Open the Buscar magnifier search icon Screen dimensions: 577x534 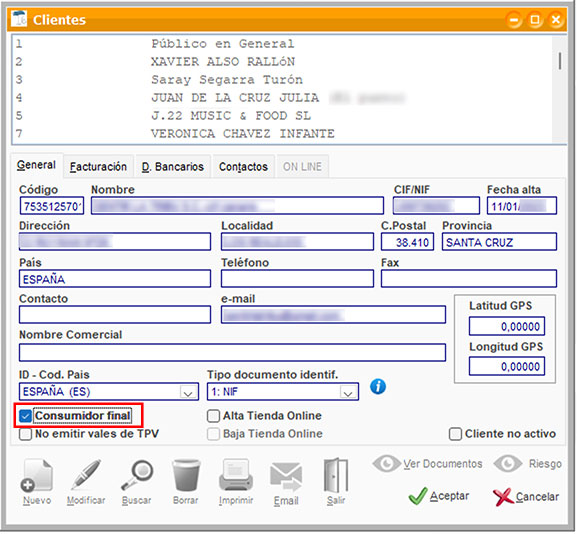(x=137, y=475)
